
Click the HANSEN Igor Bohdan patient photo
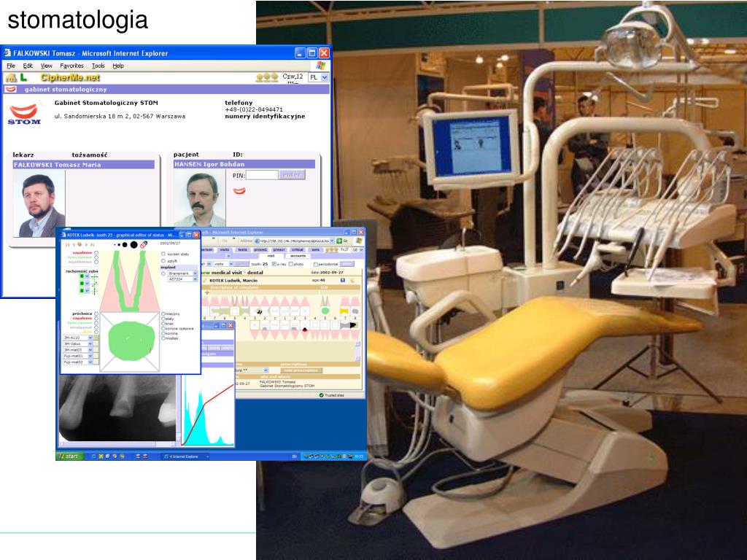pos(200,199)
